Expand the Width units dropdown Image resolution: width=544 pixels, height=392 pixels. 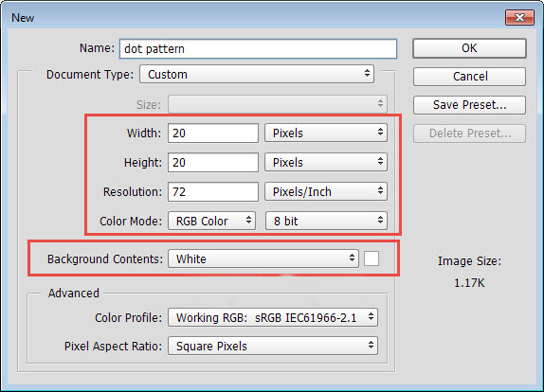(x=326, y=134)
